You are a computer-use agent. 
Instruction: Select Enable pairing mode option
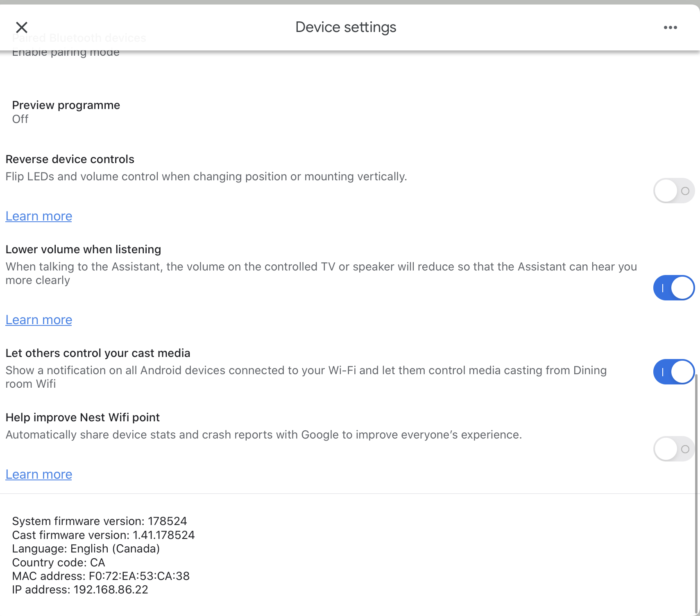click(x=66, y=52)
